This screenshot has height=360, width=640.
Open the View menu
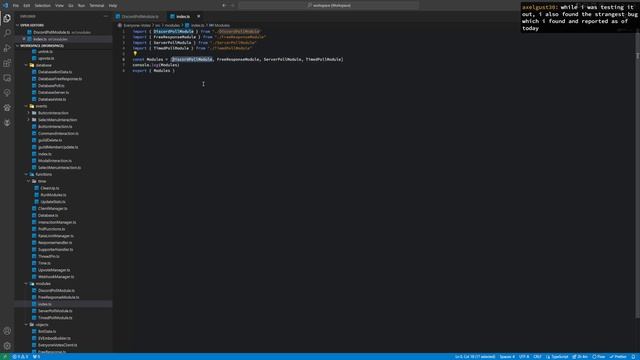[60, 6]
